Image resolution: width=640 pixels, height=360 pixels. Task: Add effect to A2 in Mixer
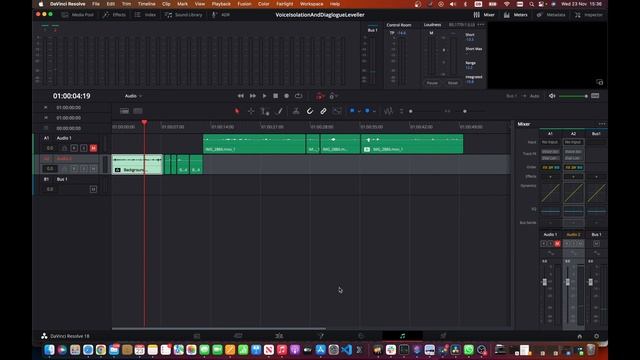(x=573, y=177)
